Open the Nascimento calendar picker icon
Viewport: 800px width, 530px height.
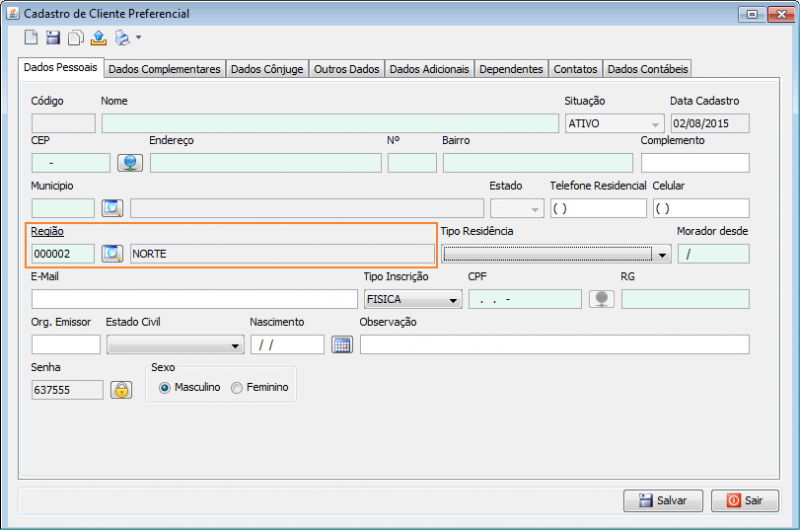(342, 344)
